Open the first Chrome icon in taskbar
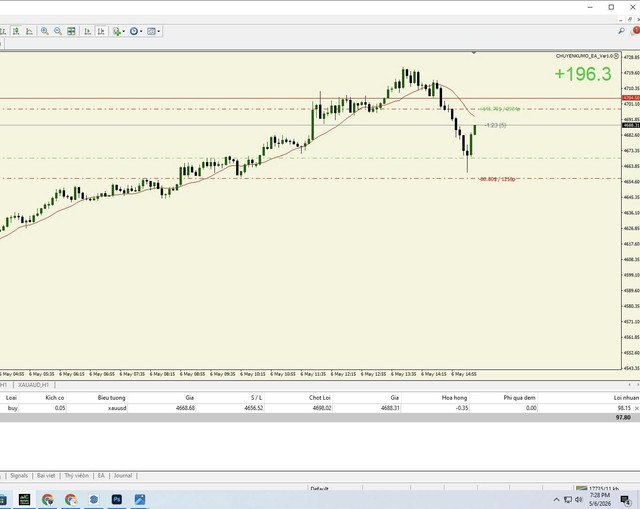 (x=48, y=499)
